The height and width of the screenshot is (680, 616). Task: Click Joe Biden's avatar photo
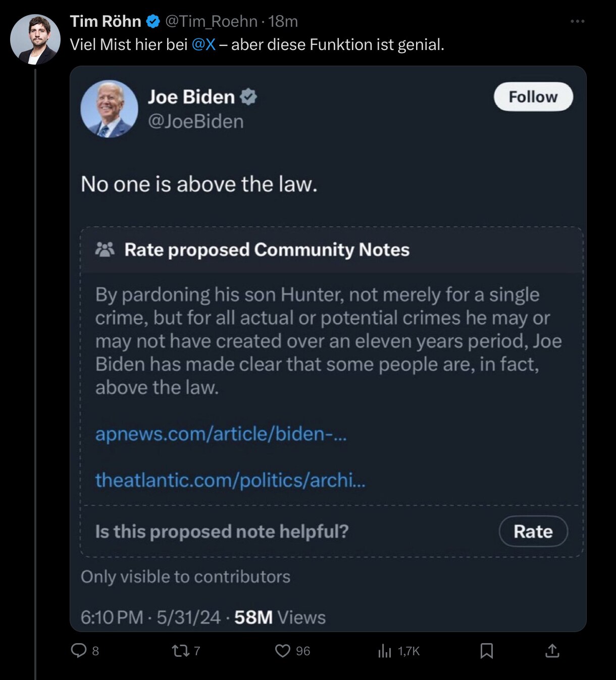tap(109, 109)
